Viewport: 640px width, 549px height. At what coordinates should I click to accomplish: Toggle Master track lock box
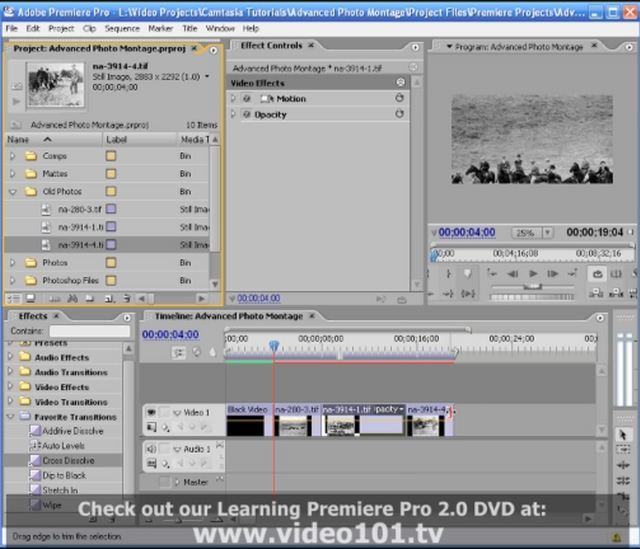point(164,482)
